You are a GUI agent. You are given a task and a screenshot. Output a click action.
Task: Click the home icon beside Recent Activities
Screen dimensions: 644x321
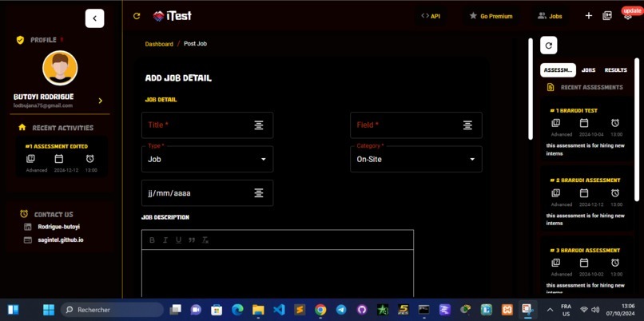coord(22,128)
